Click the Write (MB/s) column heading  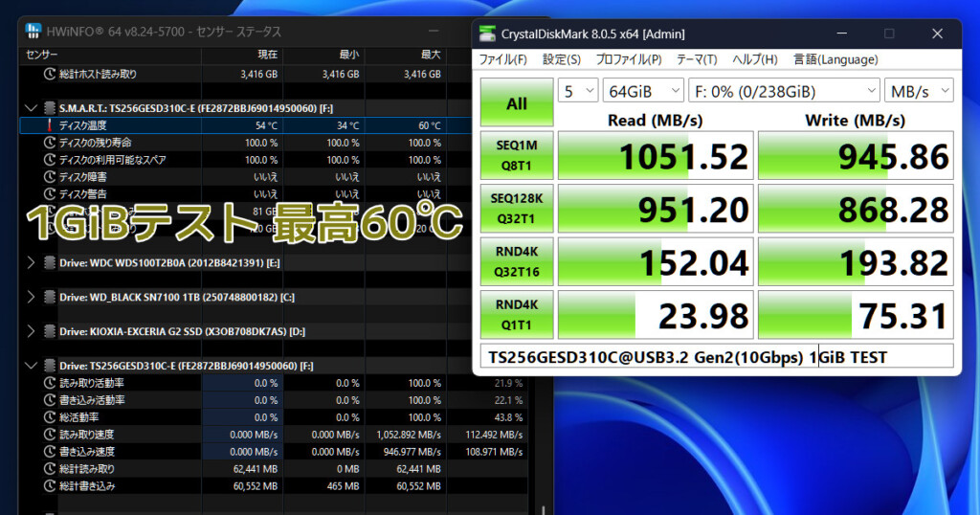click(x=855, y=120)
